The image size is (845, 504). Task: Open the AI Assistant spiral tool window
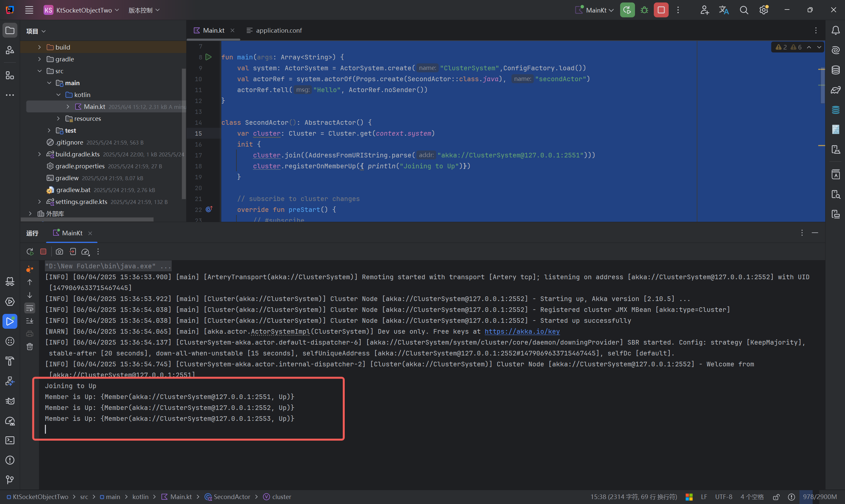[835, 50]
